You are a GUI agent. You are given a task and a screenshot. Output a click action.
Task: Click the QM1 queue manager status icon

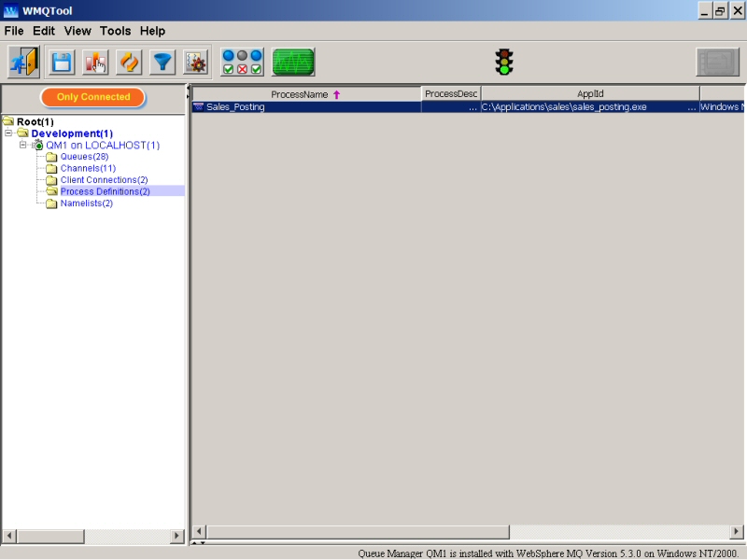(38, 146)
